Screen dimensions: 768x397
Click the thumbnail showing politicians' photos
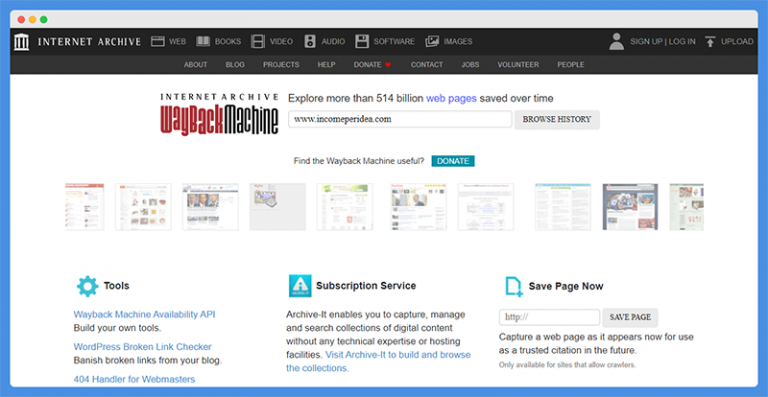point(211,207)
